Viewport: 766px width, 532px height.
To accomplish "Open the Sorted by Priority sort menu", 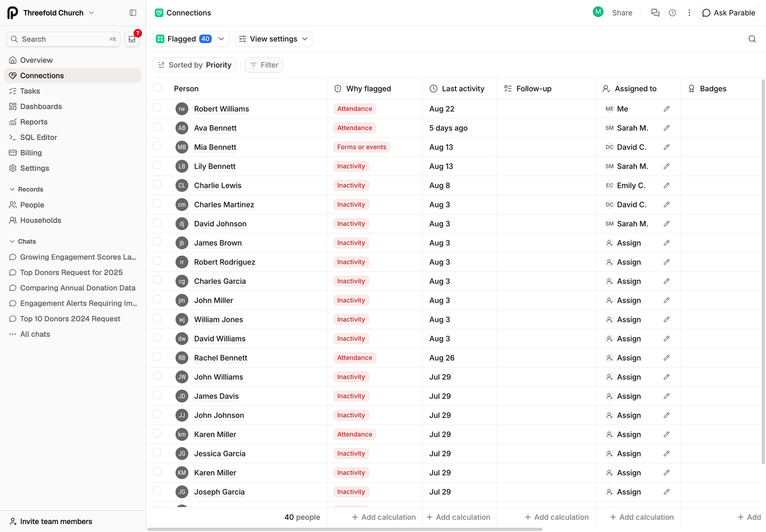I will pyautogui.click(x=194, y=65).
